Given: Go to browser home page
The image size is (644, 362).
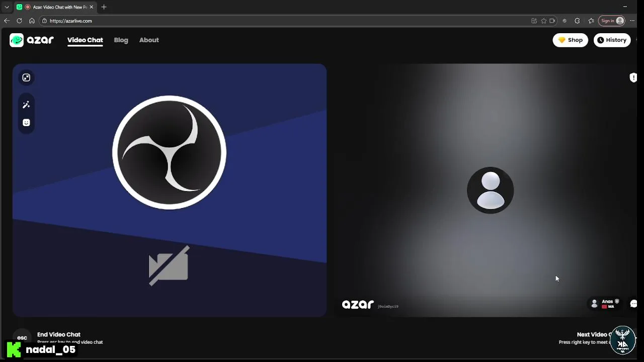Looking at the screenshot, I should coord(32,21).
